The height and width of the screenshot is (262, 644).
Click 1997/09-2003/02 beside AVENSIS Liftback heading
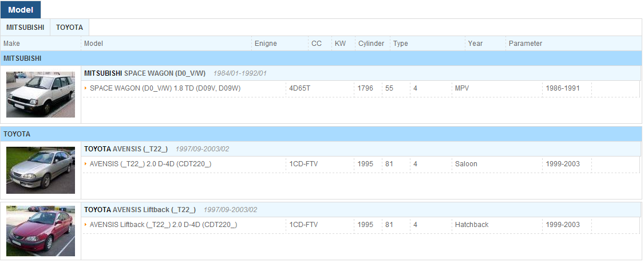(x=231, y=210)
